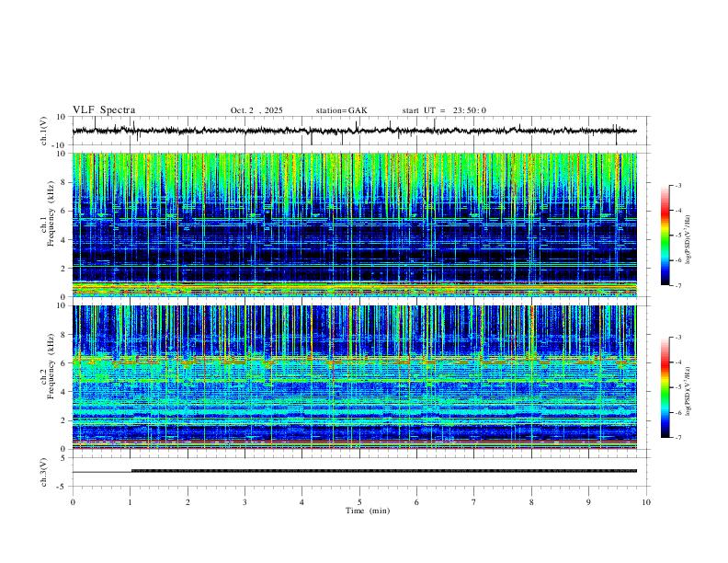Click the "-7" label on ch.1 color bar
This screenshot has height=563, width=728.
point(678,285)
